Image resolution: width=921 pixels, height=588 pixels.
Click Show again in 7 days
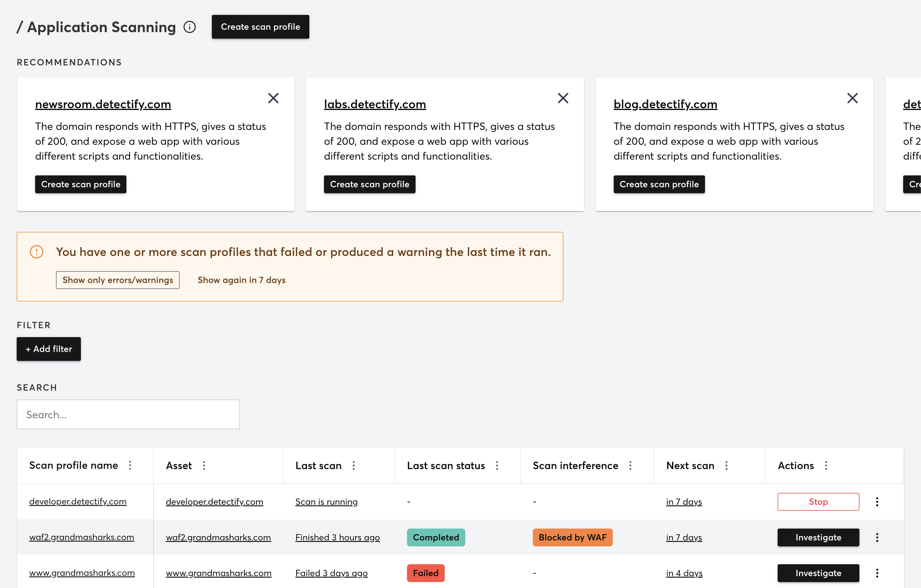pos(241,280)
